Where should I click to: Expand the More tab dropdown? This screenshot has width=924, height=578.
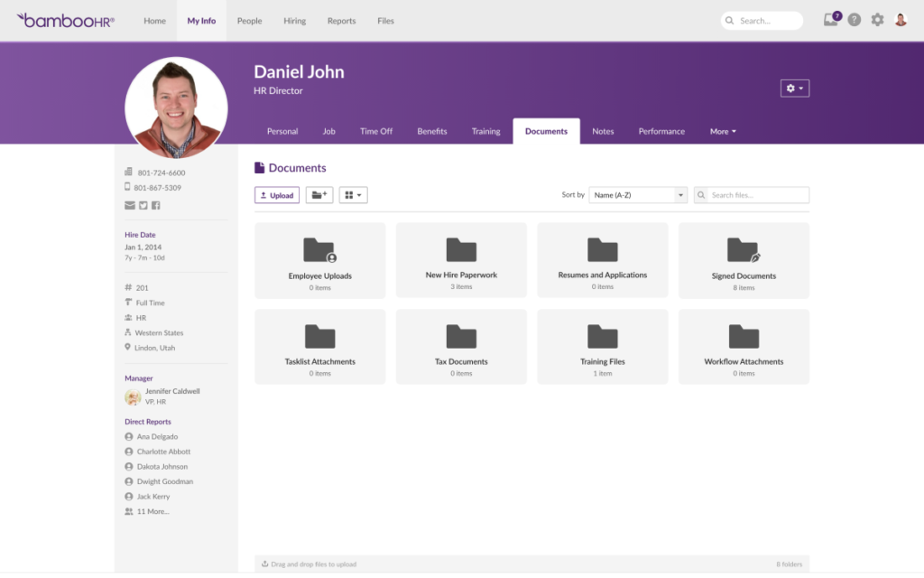point(723,131)
